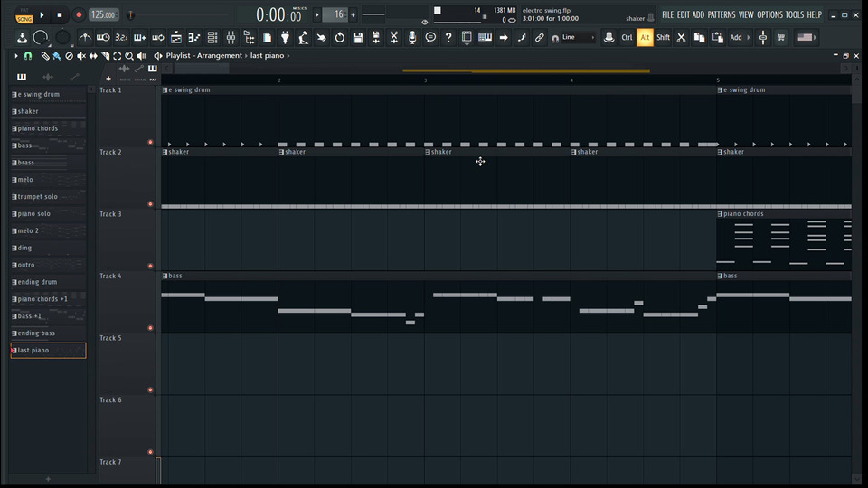Mute Track 5 with its red dot

[x=150, y=390]
